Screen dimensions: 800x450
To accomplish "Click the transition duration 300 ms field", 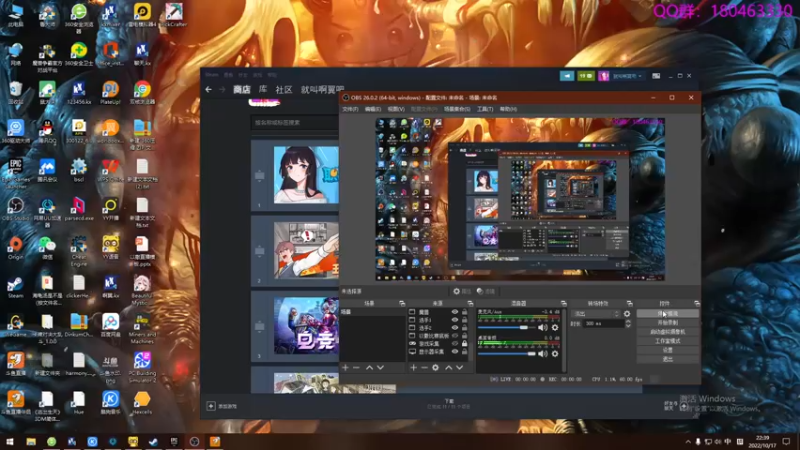I will click(x=604, y=323).
